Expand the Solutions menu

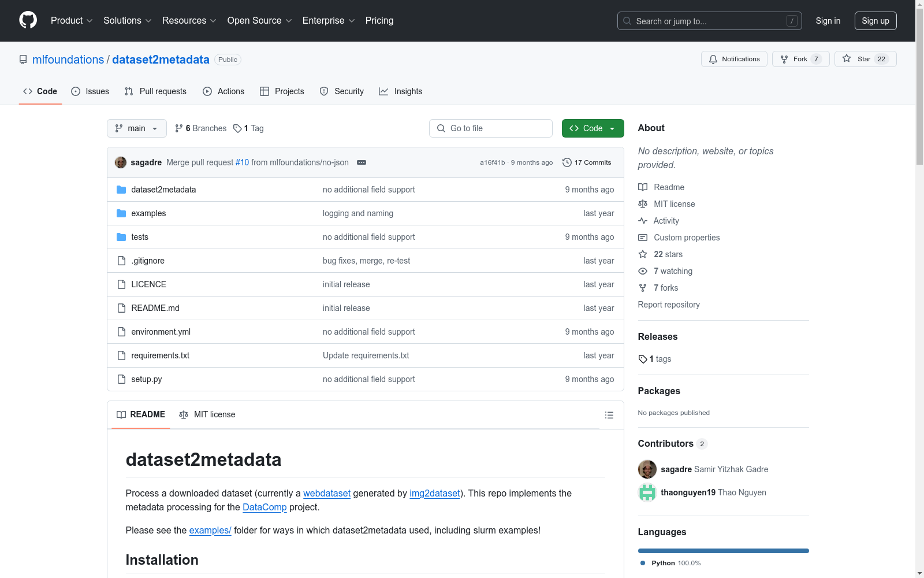click(x=128, y=20)
